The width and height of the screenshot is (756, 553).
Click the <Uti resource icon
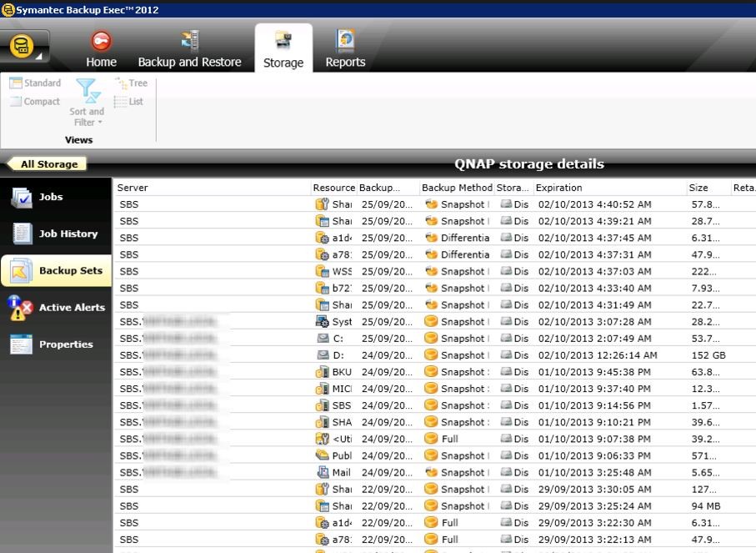(x=322, y=439)
